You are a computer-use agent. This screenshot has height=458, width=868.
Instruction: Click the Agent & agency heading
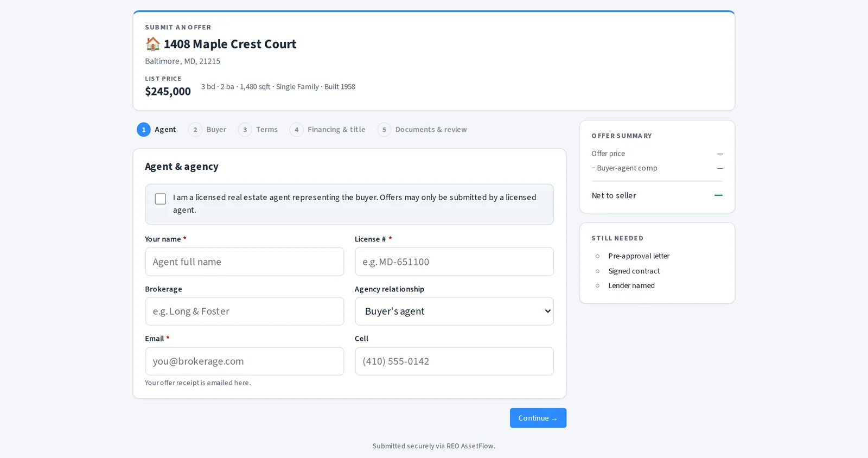[x=182, y=167]
